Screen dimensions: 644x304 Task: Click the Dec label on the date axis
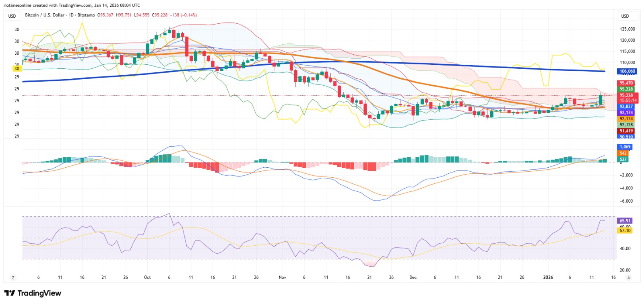coord(413,277)
